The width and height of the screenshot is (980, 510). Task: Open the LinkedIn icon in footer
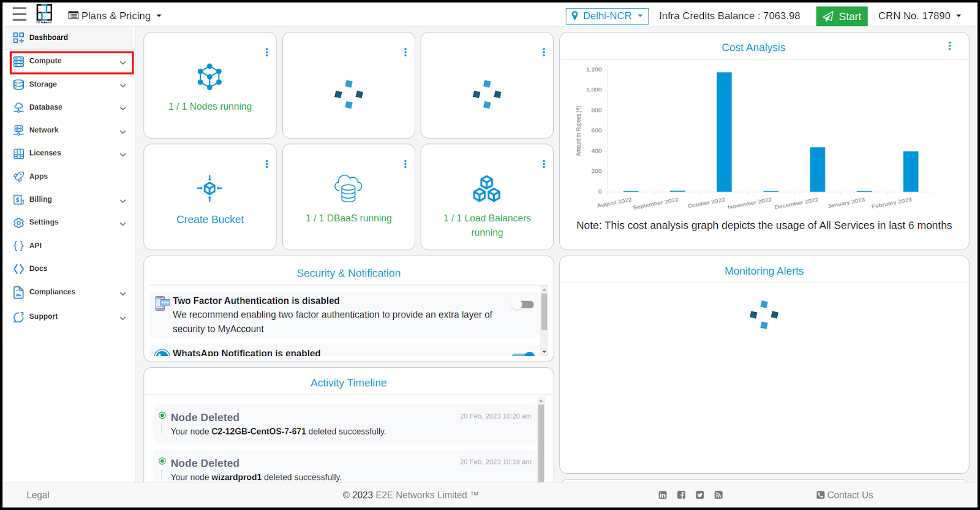(663, 495)
